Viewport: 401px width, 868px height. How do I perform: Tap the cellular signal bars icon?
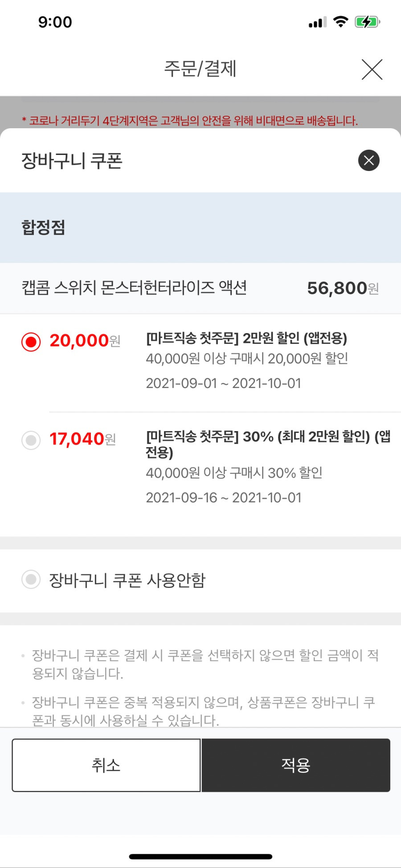point(317,22)
